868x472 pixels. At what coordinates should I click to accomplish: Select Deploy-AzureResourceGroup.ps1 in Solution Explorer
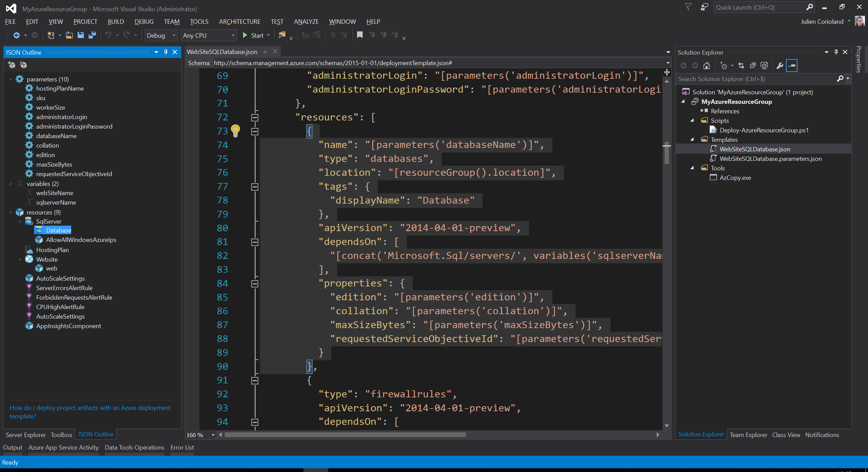[x=764, y=130]
